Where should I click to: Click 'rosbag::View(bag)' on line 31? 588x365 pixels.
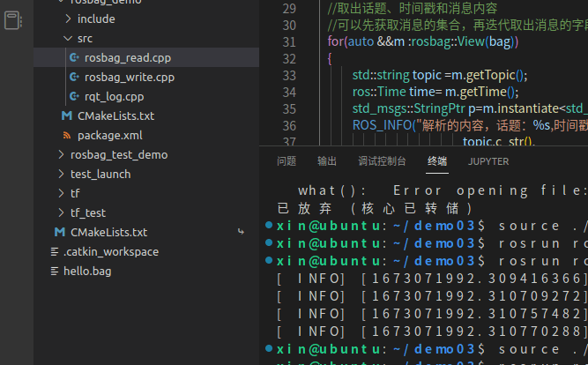[462, 41]
